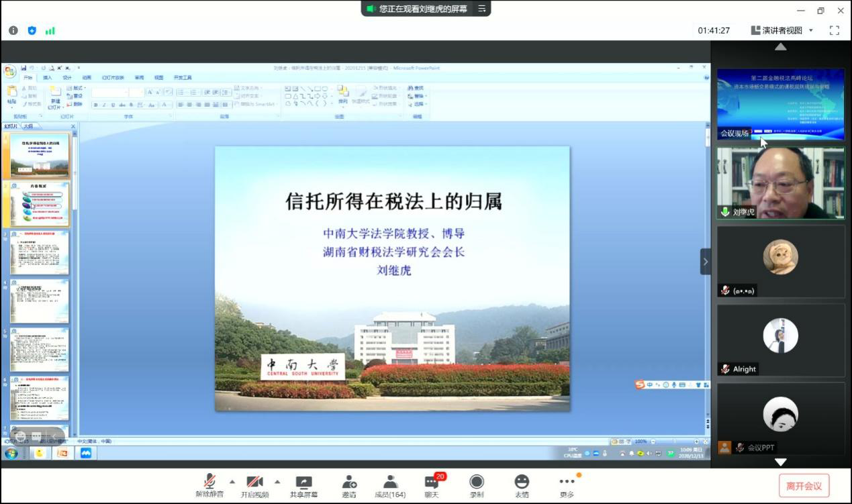Collapse the participant video side panel
Viewport: 852px width, 504px height.
(705, 262)
